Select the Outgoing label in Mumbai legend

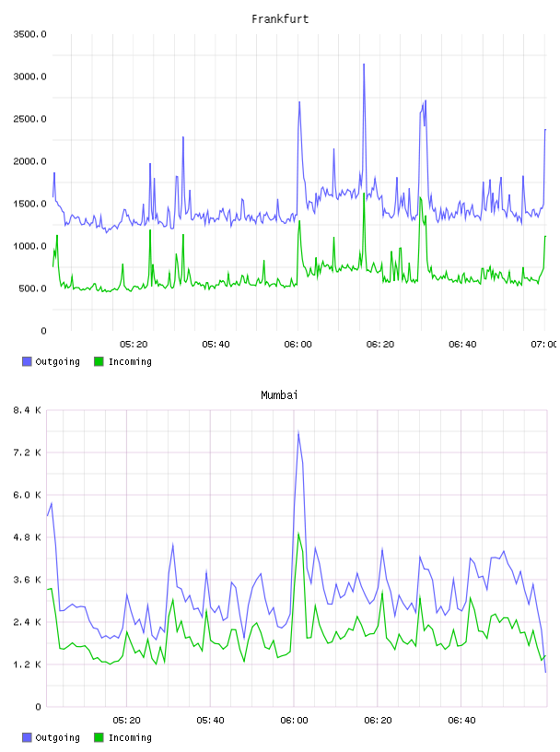coord(57,737)
